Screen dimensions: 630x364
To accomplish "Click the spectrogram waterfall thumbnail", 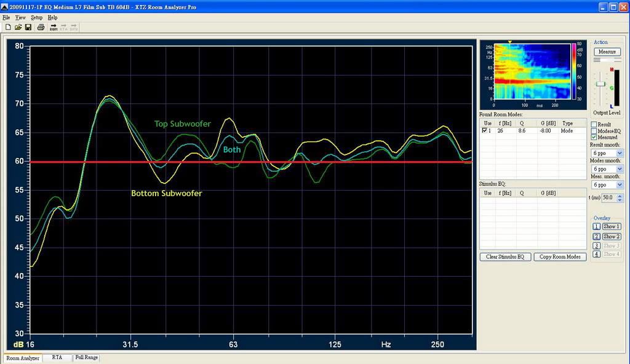I will click(x=532, y=71).
